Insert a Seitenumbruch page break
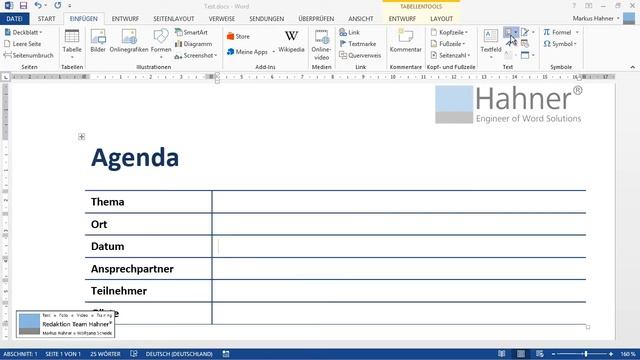640x360 pixels. [28, 55]
